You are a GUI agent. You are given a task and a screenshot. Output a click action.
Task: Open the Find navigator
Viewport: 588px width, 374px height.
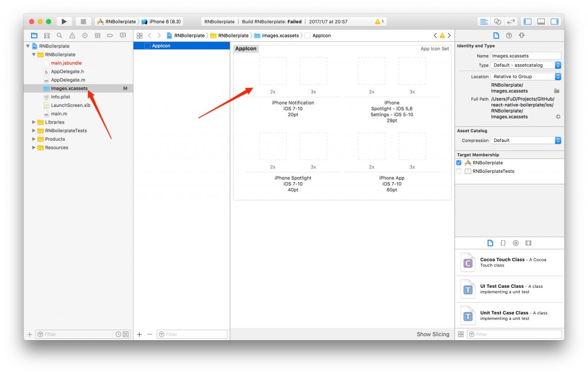(59, 35)
